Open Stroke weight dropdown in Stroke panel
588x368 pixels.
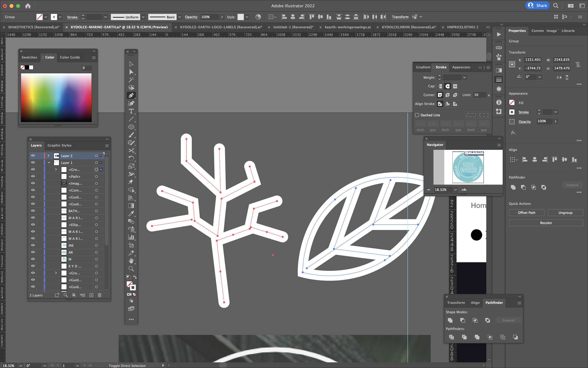tap(464, 78)
